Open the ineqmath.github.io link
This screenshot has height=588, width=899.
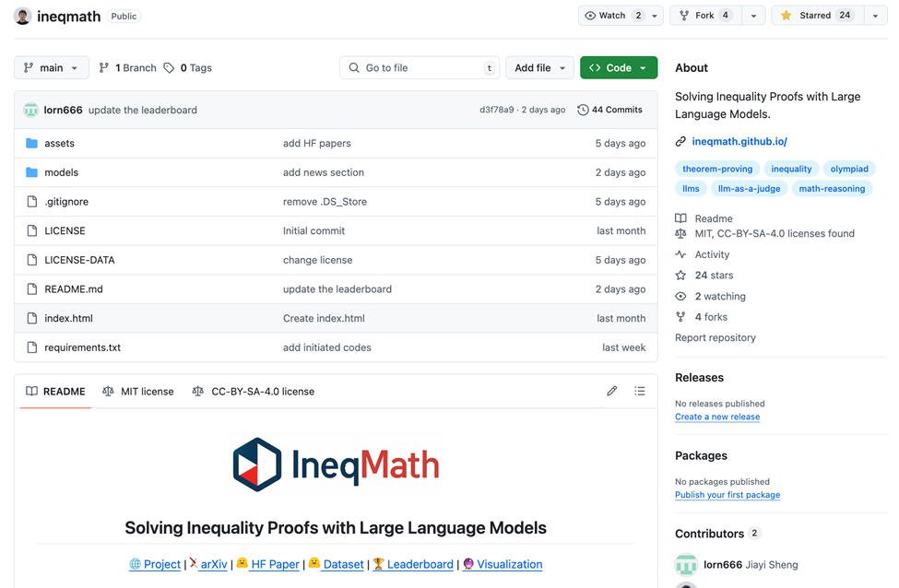(x=739, y=141)
